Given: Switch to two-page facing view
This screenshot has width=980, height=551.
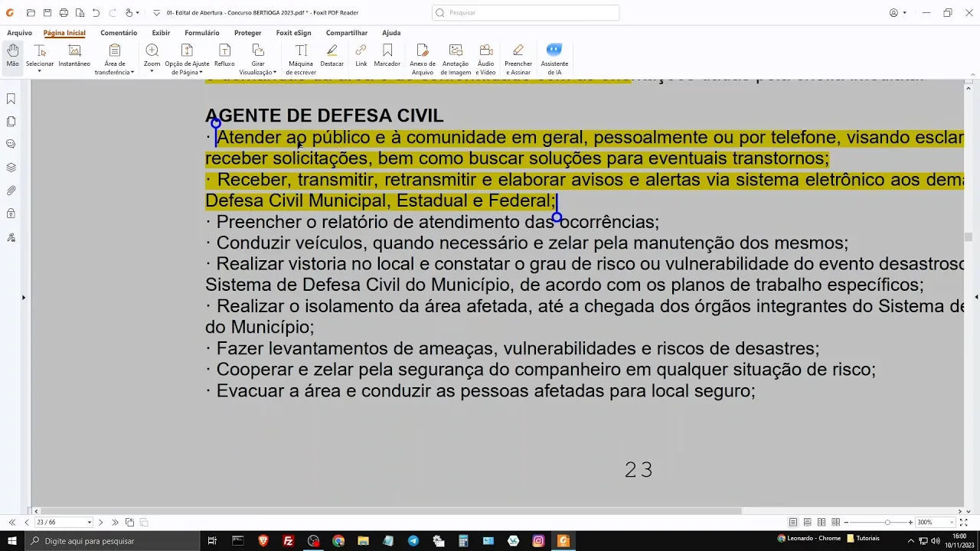Looking at the screenshot, I should point(822,522).
